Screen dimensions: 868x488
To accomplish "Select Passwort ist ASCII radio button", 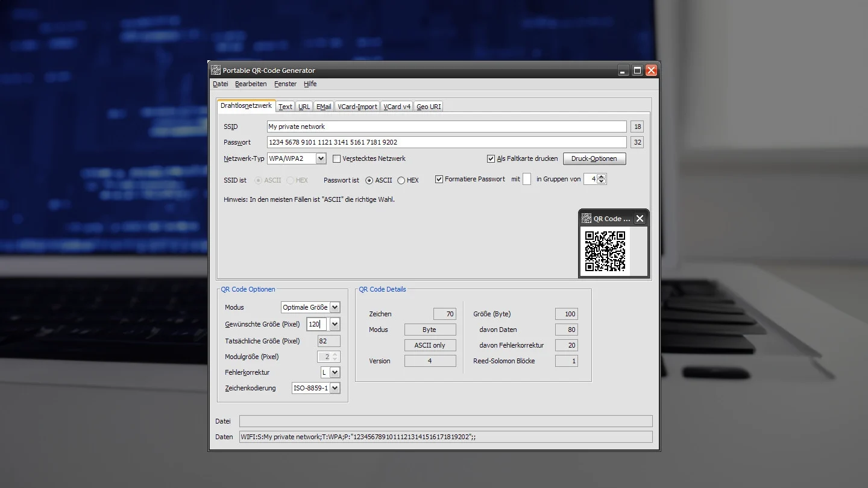I will (369, 180).
